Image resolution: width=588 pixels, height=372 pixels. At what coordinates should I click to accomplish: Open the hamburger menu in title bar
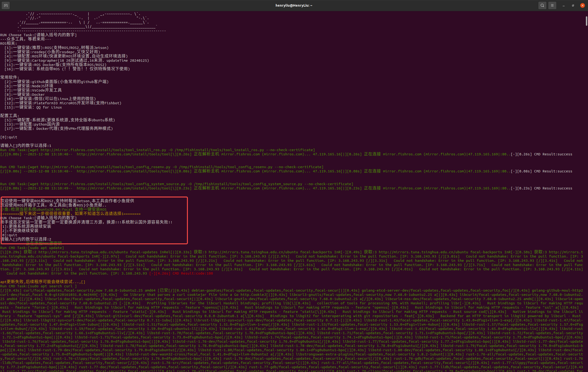tap(552, 5)
